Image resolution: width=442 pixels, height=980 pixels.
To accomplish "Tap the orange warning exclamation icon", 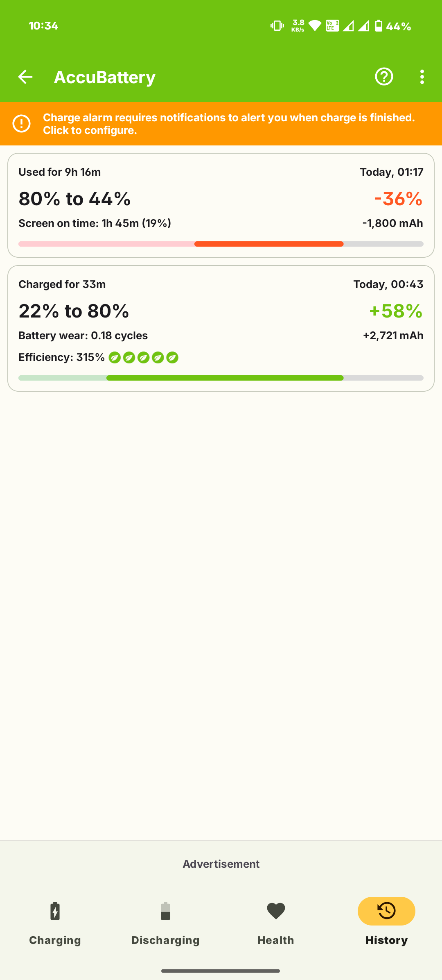I will 22,124.
